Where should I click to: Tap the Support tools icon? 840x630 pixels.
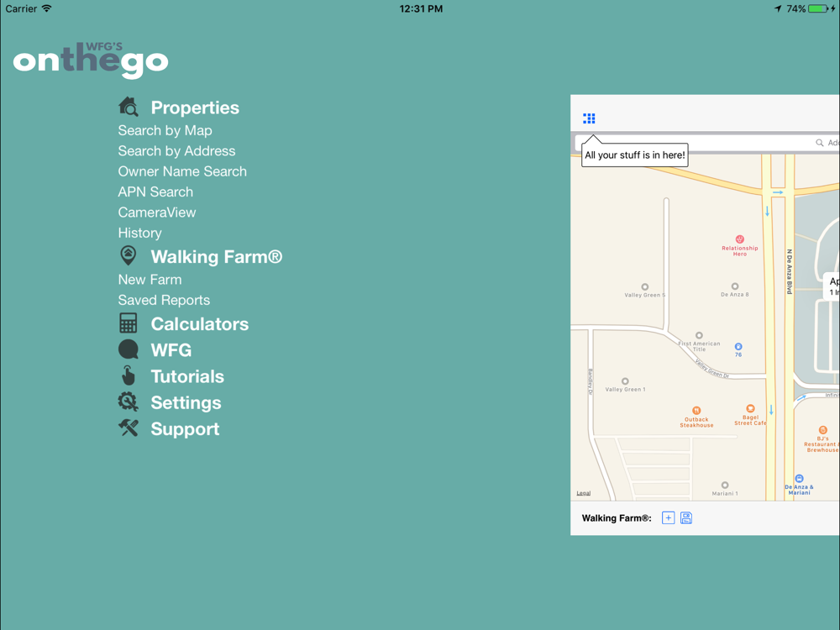point(128,428)
